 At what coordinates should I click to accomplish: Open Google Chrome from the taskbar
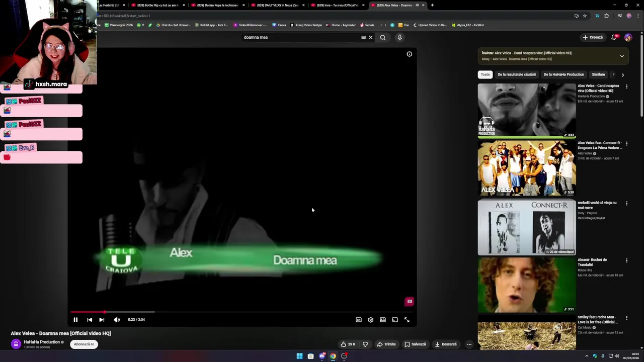click(333, 356)
